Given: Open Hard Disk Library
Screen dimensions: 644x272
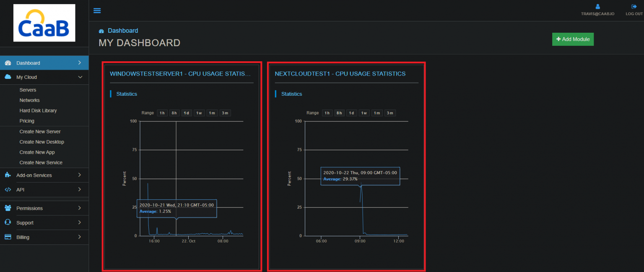Looking at the screenshot, I should [x=38, y=110].
